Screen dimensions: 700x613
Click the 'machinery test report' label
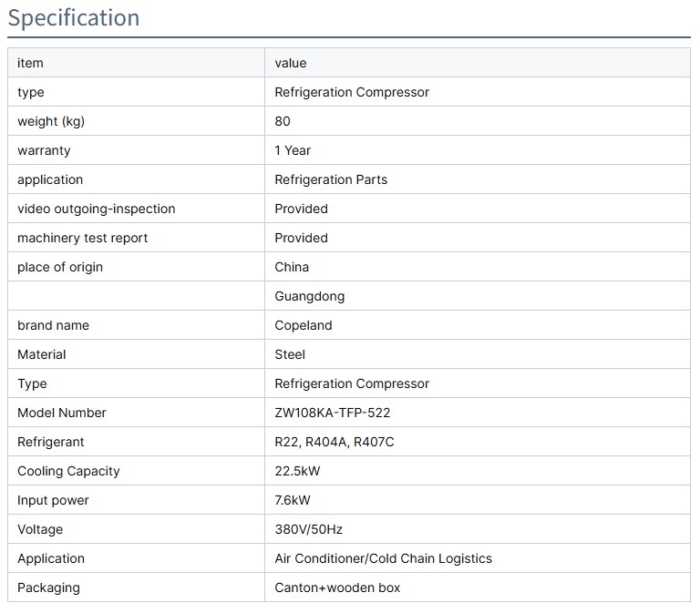82,238
